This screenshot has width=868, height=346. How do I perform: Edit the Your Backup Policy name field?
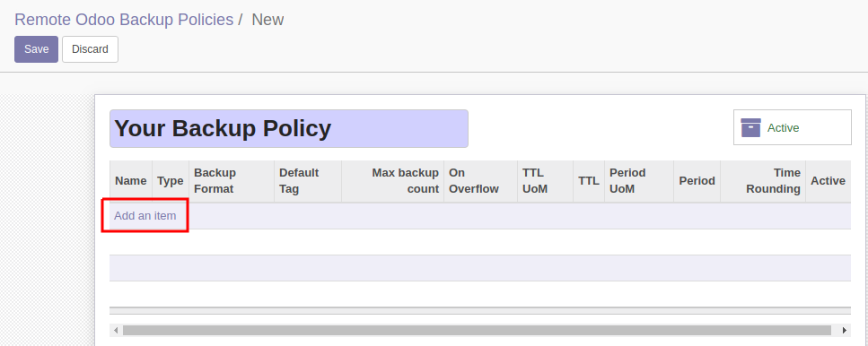tap(289, 128)
